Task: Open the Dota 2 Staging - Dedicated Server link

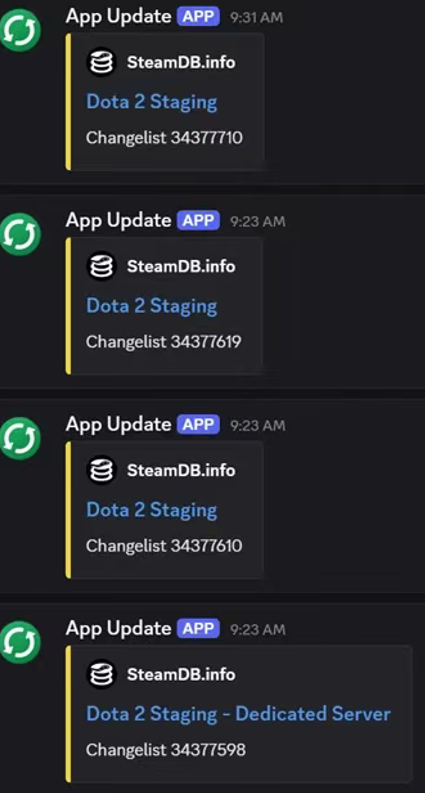Action: pos(238,714)
